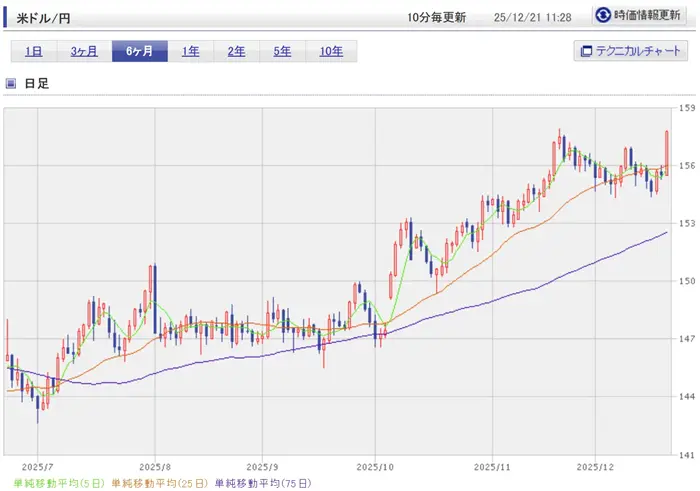700x491 pixels.
Task: Select the 1日 period tab
Action: (33, 52)
